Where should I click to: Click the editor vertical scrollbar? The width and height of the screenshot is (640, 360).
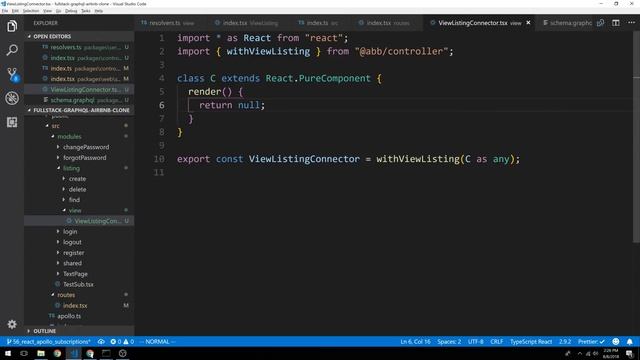tap(636, 137)
